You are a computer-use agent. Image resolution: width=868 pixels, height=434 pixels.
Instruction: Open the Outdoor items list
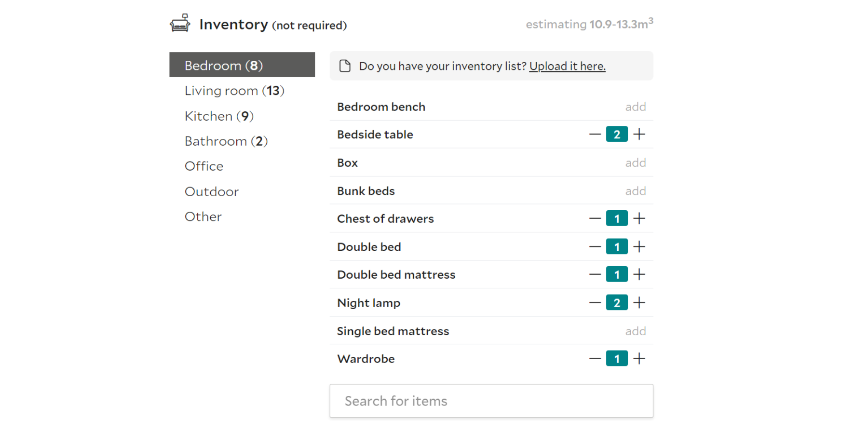pyautogui.click(x=211, y=191)
